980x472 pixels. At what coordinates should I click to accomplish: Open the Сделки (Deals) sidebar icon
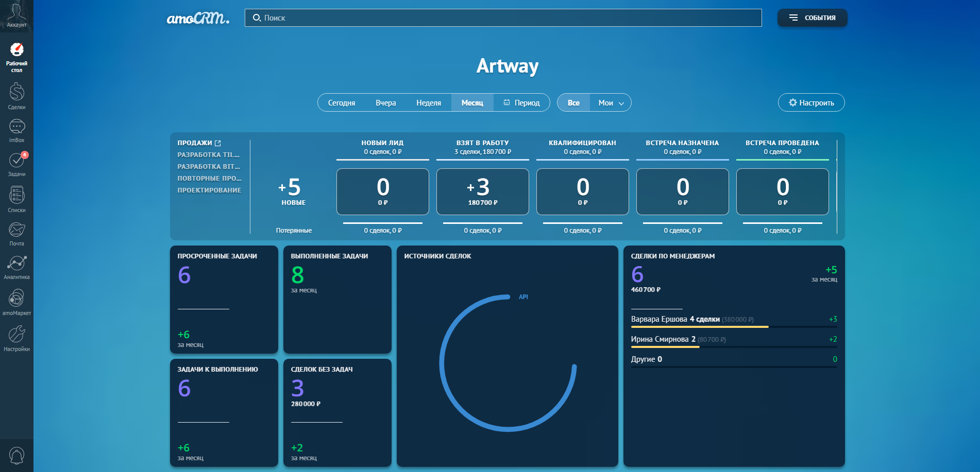[16, 96]
